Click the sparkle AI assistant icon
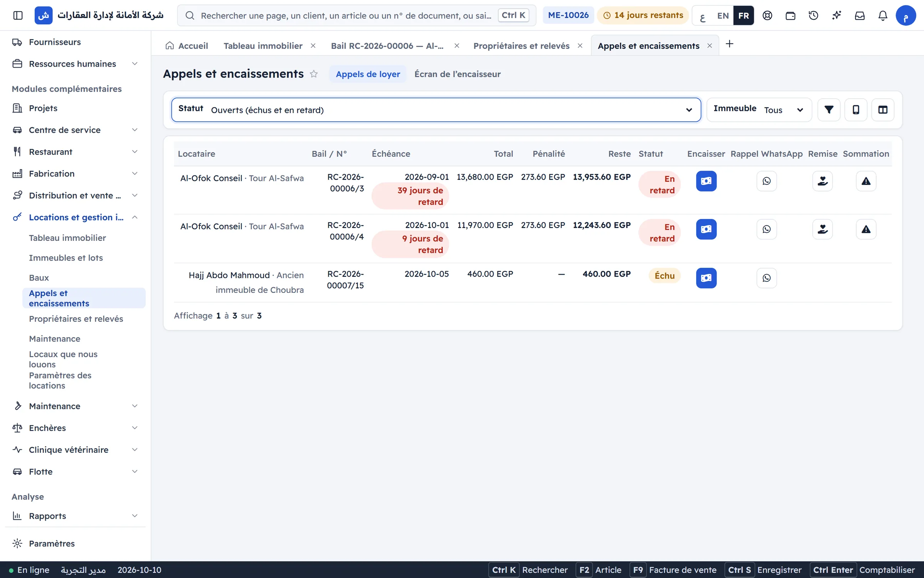The image size is (924, 578). (x=837, y=15)
